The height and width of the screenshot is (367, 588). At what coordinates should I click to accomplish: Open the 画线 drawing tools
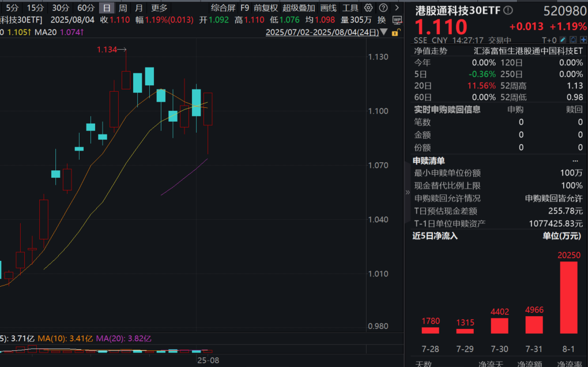[328, 8]
